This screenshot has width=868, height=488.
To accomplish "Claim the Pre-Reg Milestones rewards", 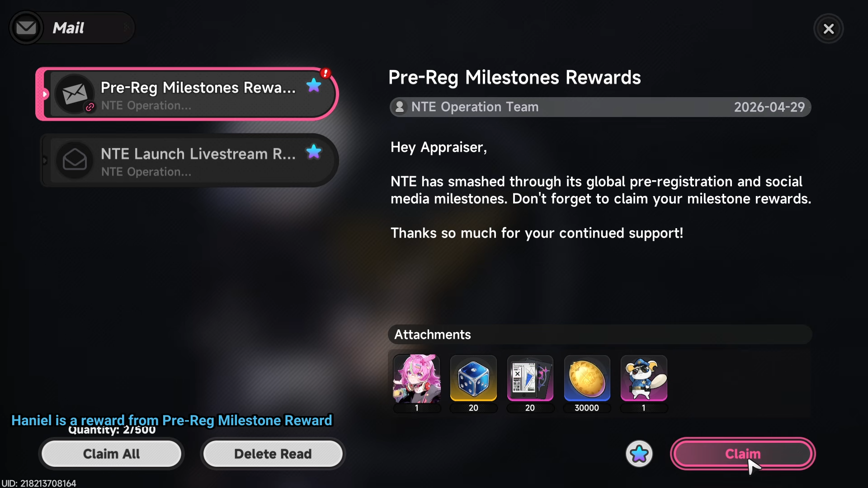I will tap(743, 454).
